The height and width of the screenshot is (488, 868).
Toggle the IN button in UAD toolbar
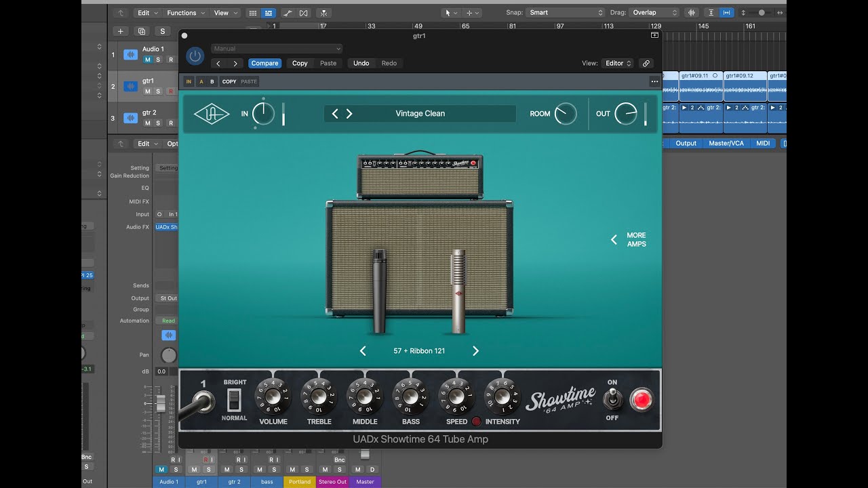click(189, 81)
